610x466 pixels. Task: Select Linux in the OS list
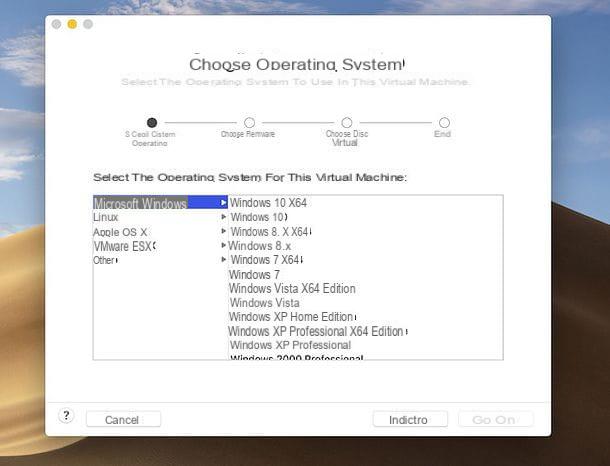click(160, 217)
